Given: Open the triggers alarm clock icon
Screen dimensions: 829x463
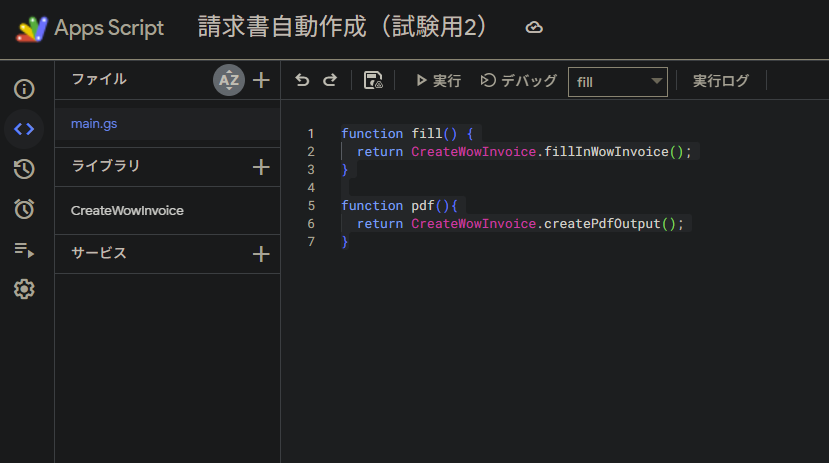Looking at the screenshot, I should point(24,209).
